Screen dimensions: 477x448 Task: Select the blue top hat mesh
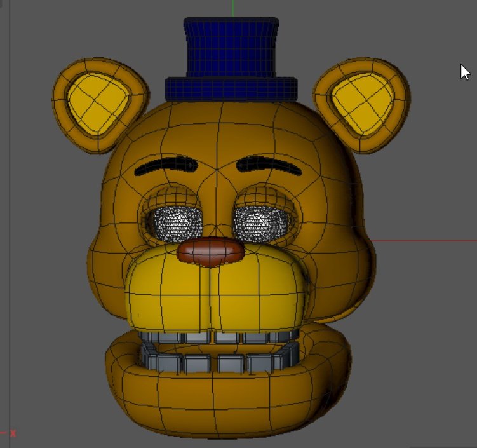coord(231,59)
